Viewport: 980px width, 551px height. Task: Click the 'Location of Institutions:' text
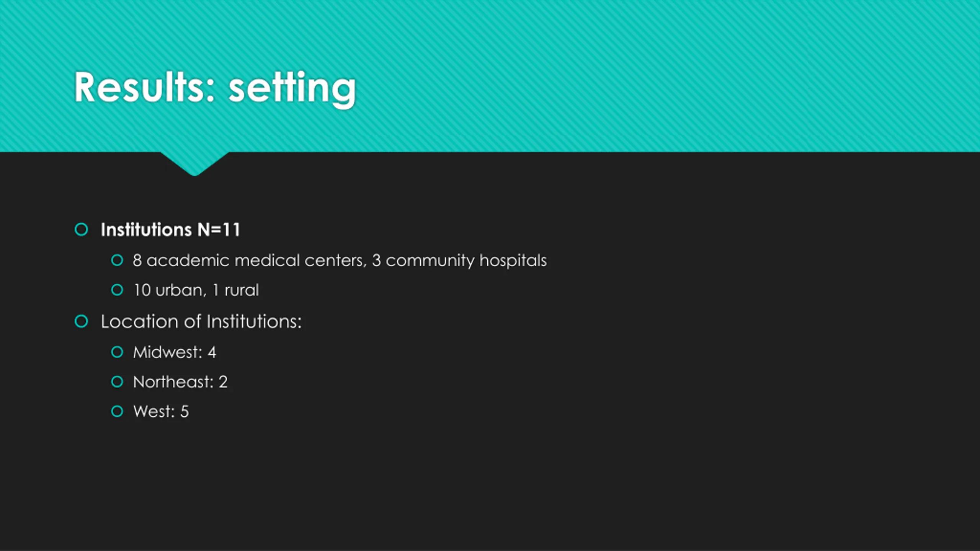tap(201, 321)
